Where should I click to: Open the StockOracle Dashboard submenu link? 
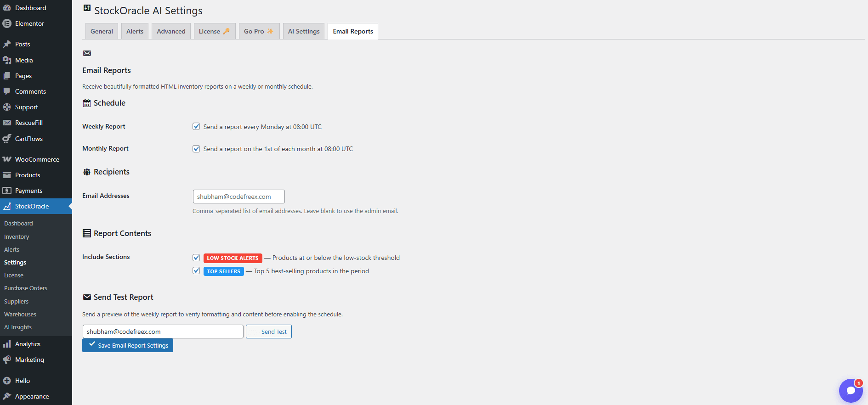click(18, 223)
